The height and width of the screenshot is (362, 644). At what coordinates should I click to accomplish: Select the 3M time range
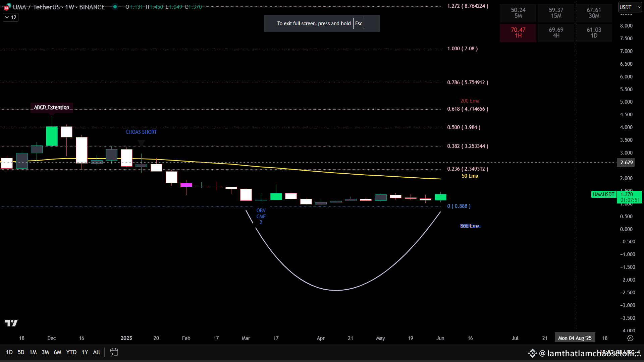point(45,352)
